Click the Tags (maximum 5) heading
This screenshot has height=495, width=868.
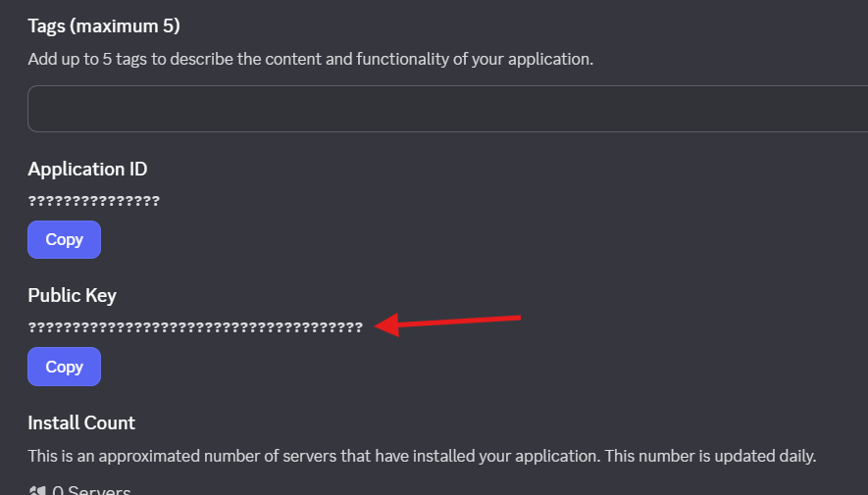(104, 26)
